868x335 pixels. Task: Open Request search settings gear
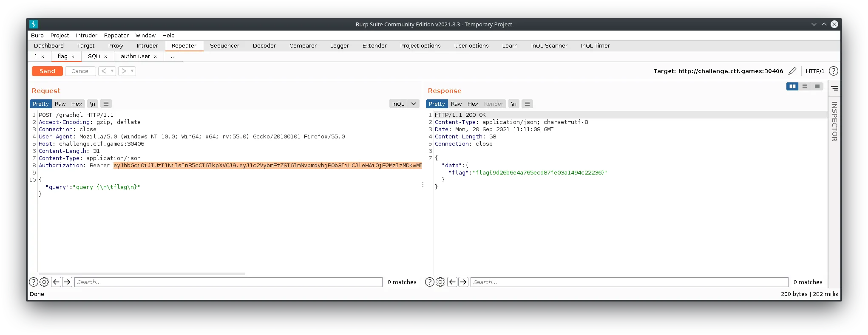[44, 282]
